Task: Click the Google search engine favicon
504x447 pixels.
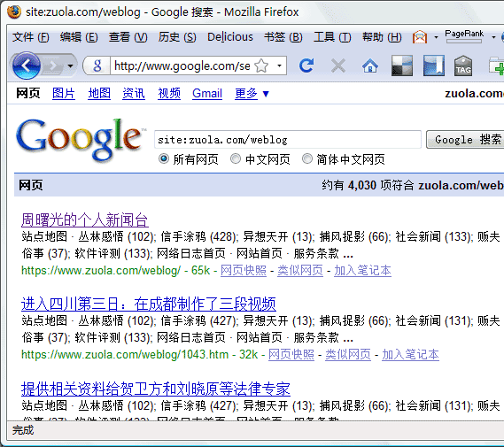Action: (x=97, y=66)
